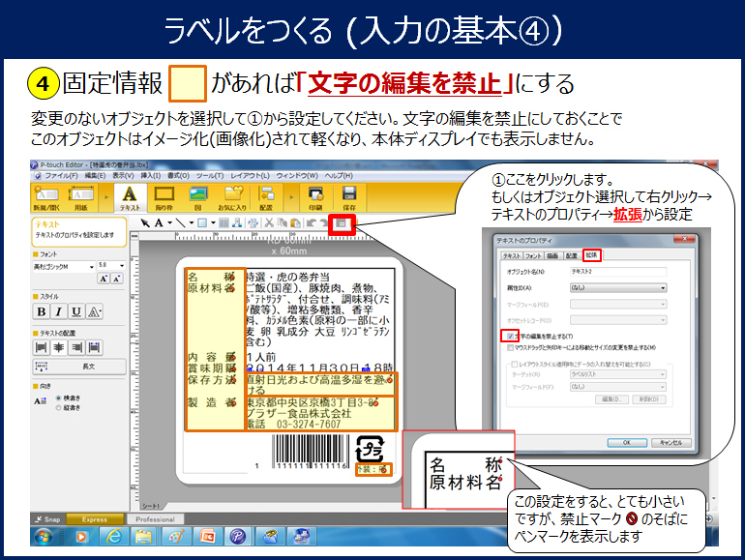Image resolution: width=745 pixels, height=560 pixels.
Task: Switch to the 拡張 tab in dialog
Action: (x=591, y=255)
